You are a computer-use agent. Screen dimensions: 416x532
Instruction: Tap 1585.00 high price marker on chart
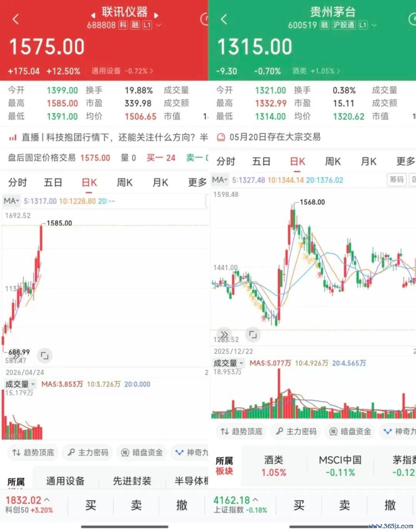coord(59,223)
